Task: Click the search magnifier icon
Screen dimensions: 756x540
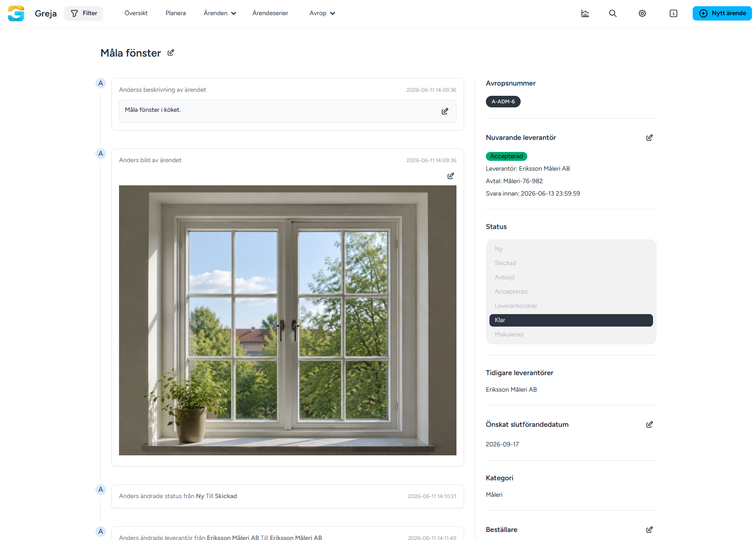Action: pos(613,13)
